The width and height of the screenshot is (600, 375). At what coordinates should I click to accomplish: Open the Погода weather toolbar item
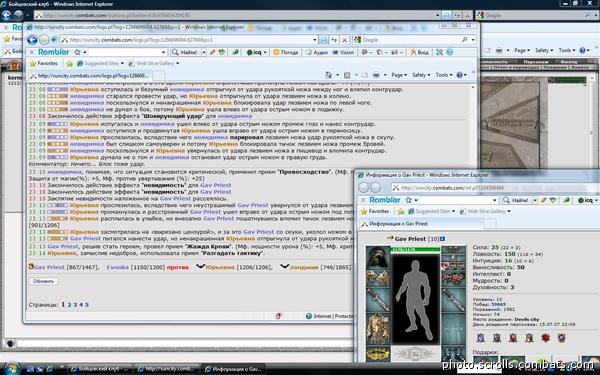click(x=285, y=52)
